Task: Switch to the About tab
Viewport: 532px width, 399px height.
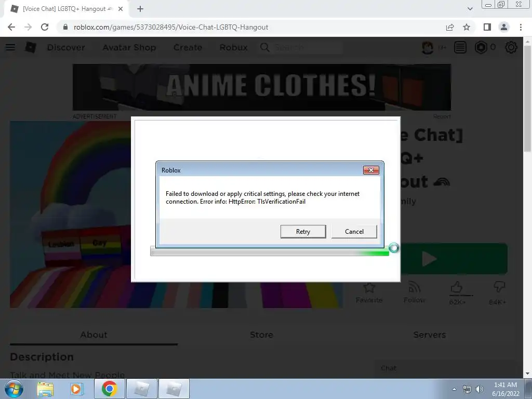Action: (x=94, y=335)
